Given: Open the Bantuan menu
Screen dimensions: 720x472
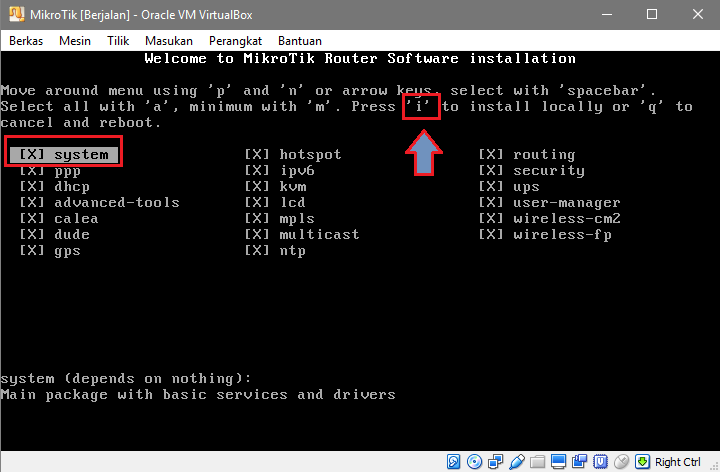Looking at the screenshot, I should click(x=300, y=41).
